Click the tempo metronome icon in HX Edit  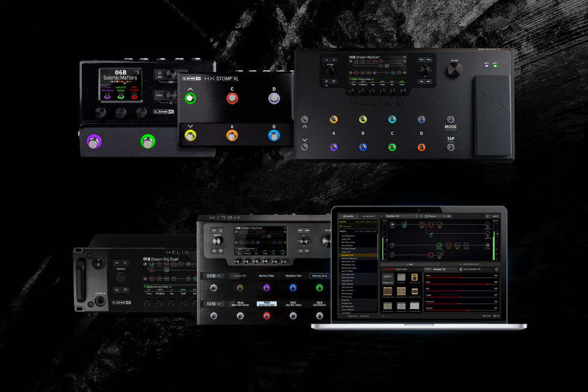(488, 216)
